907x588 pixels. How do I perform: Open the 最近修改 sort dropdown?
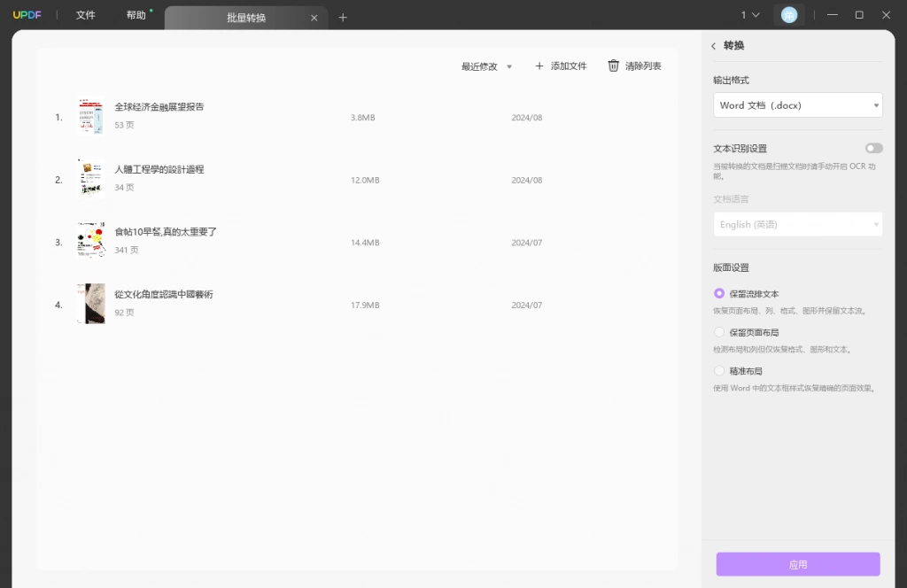point(486,66)
